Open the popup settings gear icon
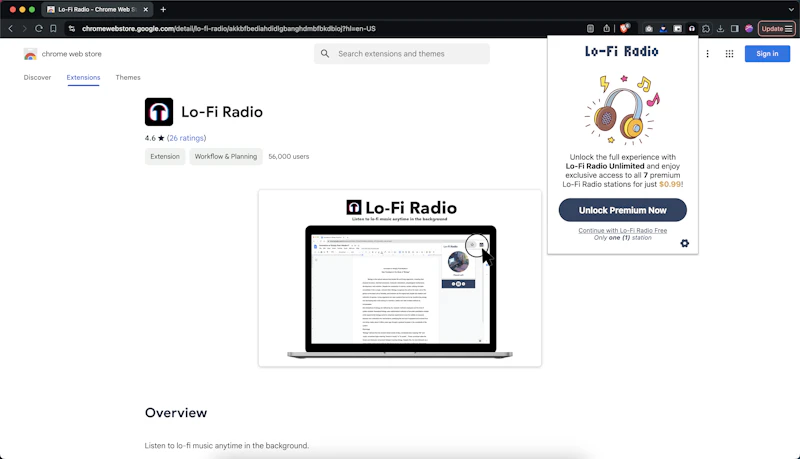This screenshot has height=459, width=800. 685,243
